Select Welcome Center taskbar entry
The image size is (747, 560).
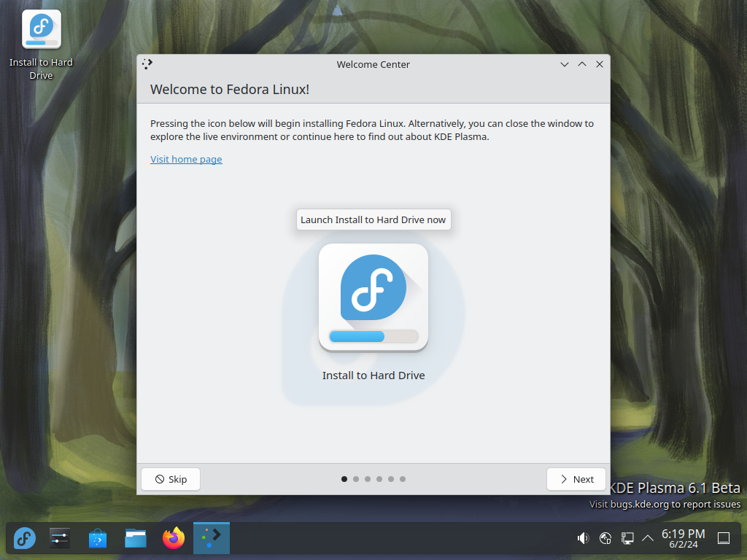click(x=212, y=538)
